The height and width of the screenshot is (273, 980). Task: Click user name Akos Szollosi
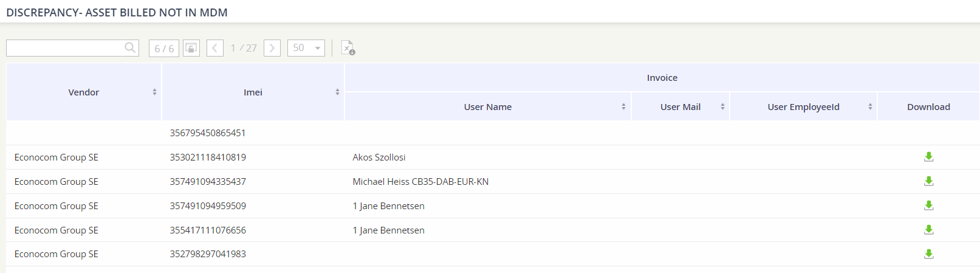click(379, 157)
